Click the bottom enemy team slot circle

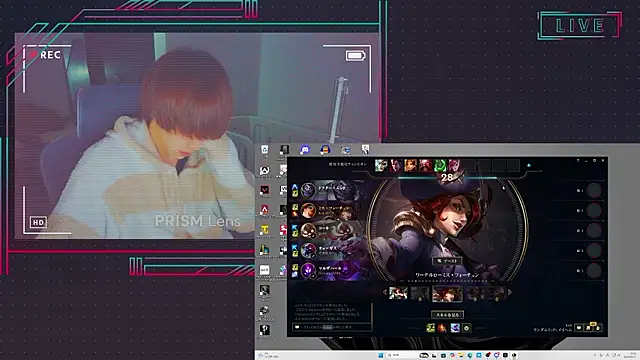[x=594, y=270]
